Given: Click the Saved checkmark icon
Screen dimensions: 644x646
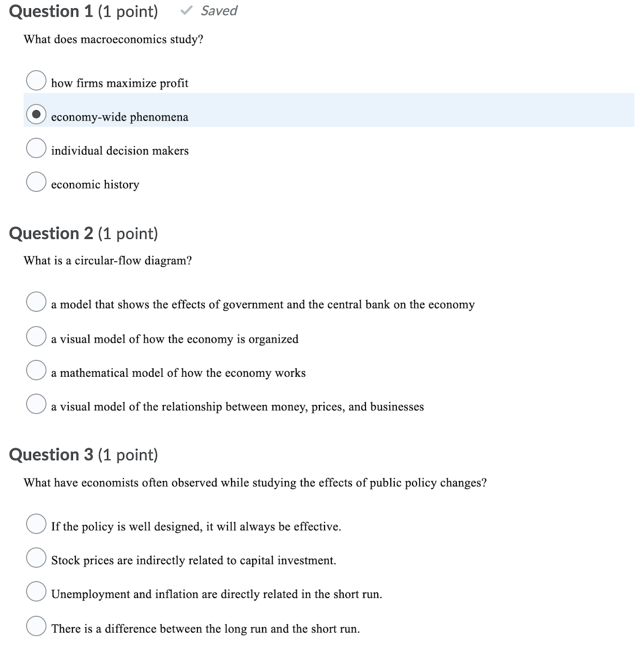Looking at the screenshot, I should click(185, 10).
